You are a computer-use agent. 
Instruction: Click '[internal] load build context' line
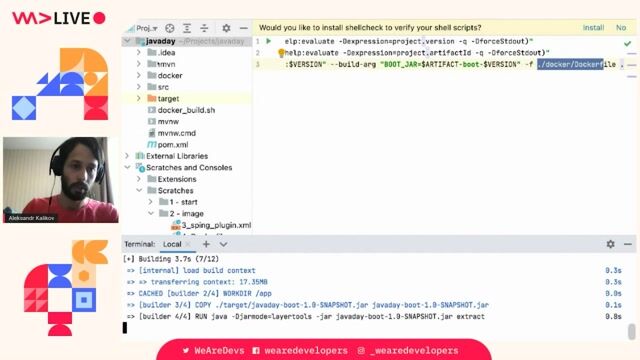click(197, 271)
